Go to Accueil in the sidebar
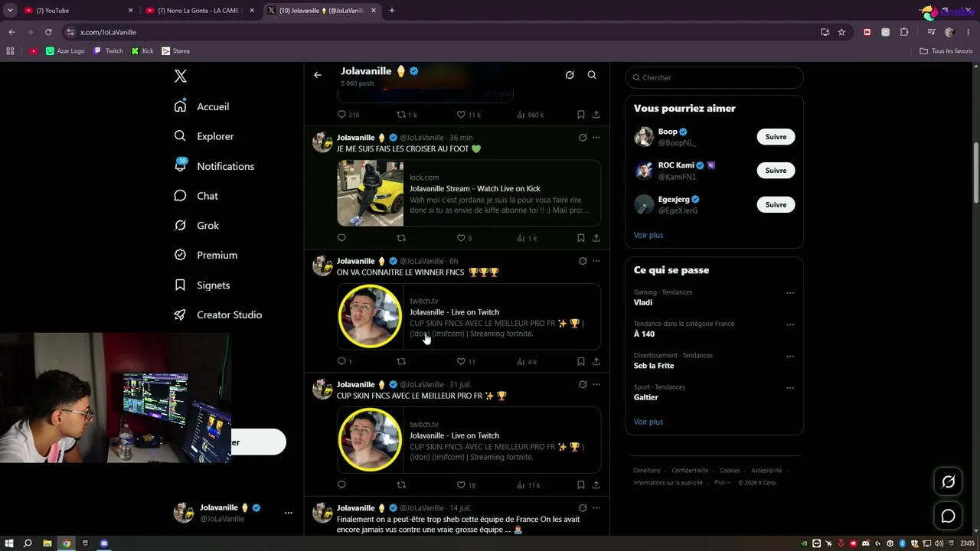This screenshot has height=551, width=980. (x=202, y=106)
